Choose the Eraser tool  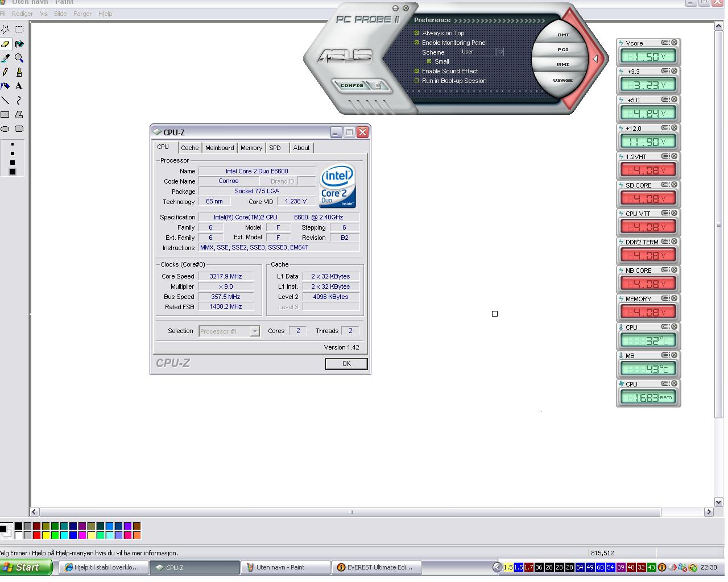point(5,43)
